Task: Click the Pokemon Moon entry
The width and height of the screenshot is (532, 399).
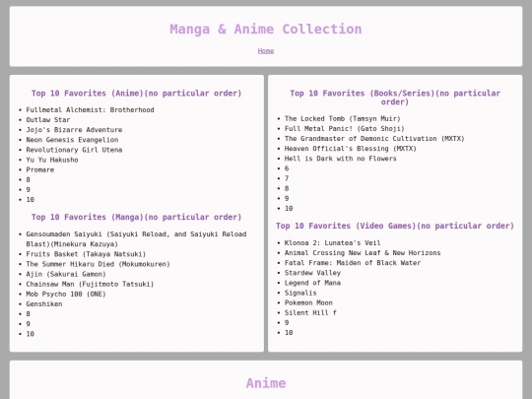Action: pyautogui.click(x=308, y=302)
